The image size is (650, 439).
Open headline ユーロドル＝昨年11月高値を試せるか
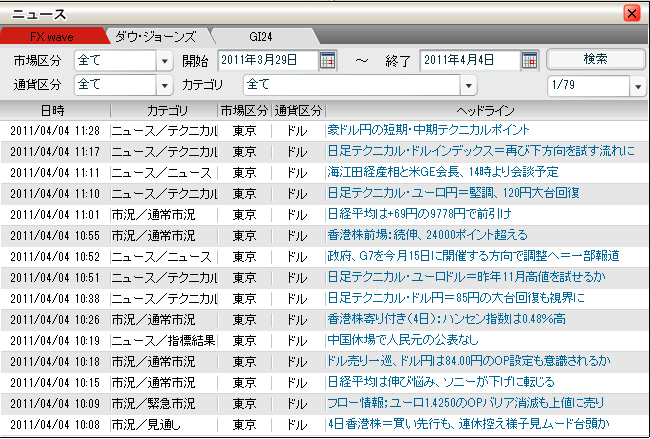click(466, 277)
